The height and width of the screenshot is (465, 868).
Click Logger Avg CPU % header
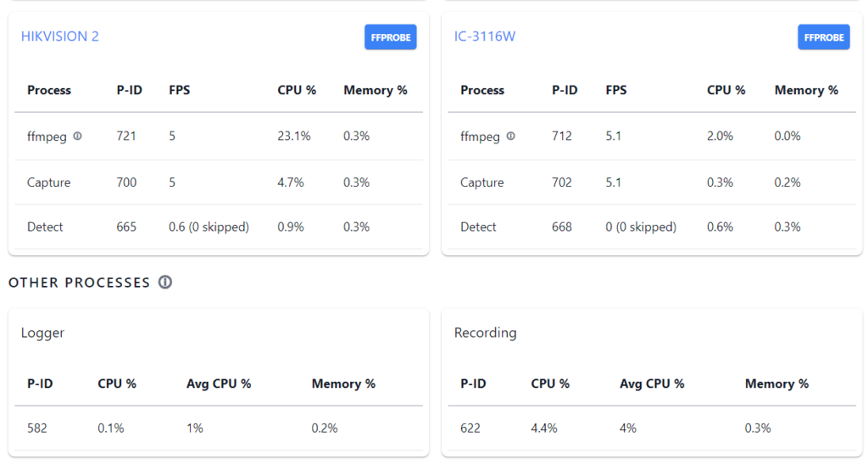click(x=219, y=384)
